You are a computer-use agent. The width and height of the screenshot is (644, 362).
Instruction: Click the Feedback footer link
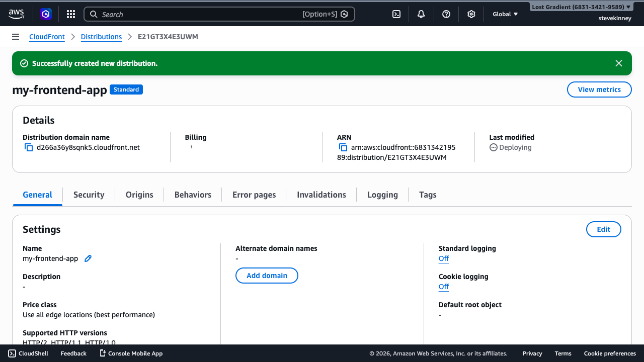click(73, 353)
